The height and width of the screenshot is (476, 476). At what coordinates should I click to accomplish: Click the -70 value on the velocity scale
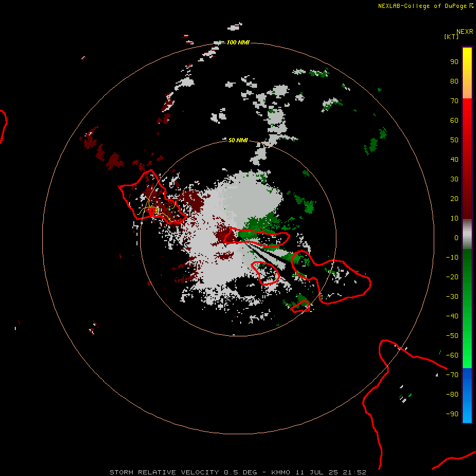[452, 375]
